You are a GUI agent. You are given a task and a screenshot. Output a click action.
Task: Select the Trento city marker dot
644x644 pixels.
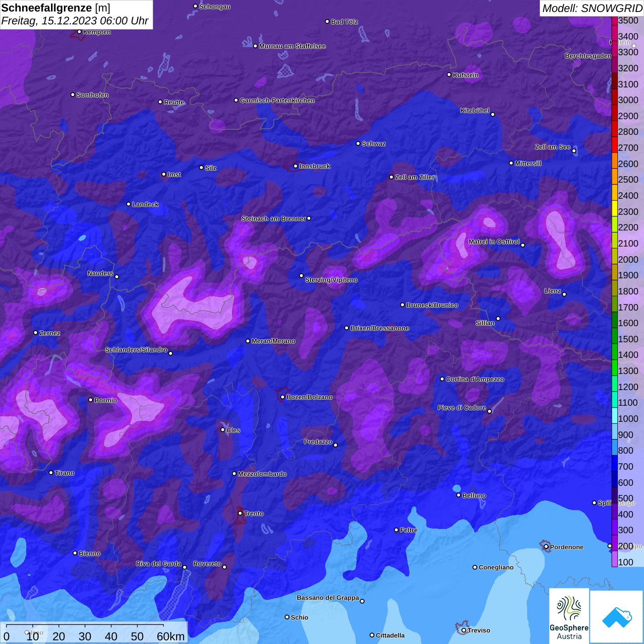240,513
